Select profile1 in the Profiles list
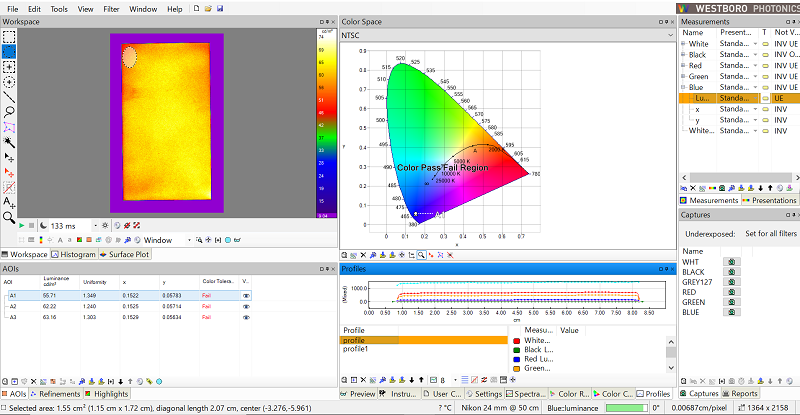800x415 pixels. click(x=423, y=349)
